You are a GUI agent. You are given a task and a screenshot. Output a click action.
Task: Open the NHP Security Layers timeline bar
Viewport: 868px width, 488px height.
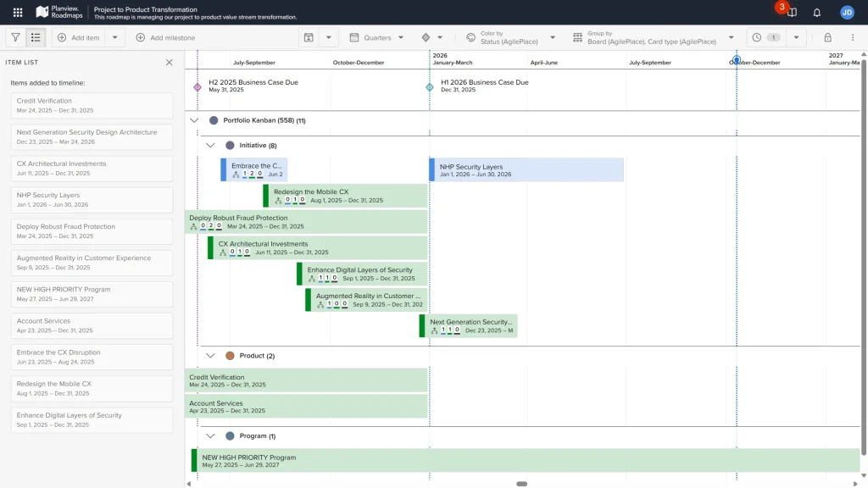pos(526,169)
